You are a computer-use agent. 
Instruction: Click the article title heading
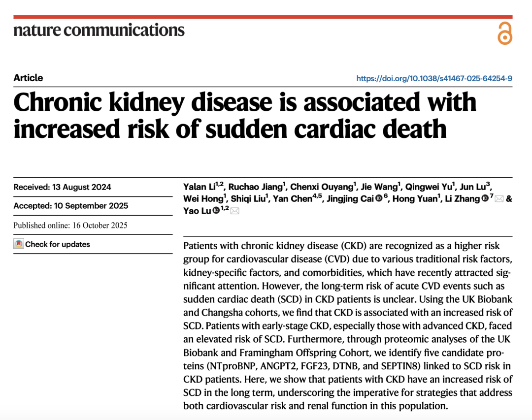(245, 115)
